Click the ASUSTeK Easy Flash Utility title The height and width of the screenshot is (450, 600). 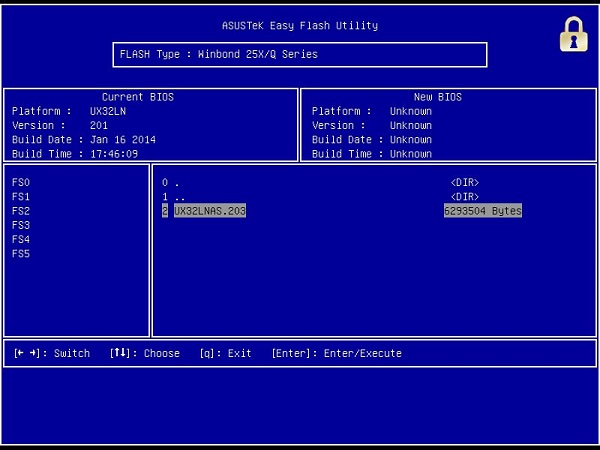point(300,25)
